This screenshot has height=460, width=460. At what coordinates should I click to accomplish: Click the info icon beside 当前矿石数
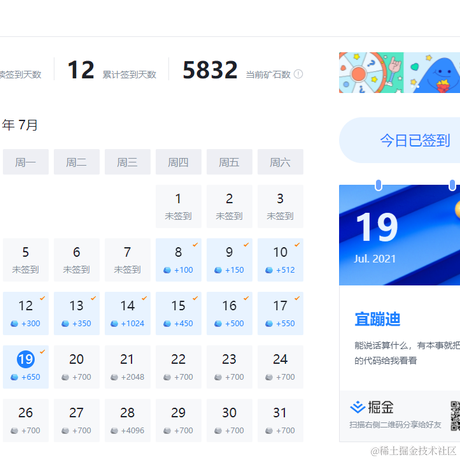(299, 74)
